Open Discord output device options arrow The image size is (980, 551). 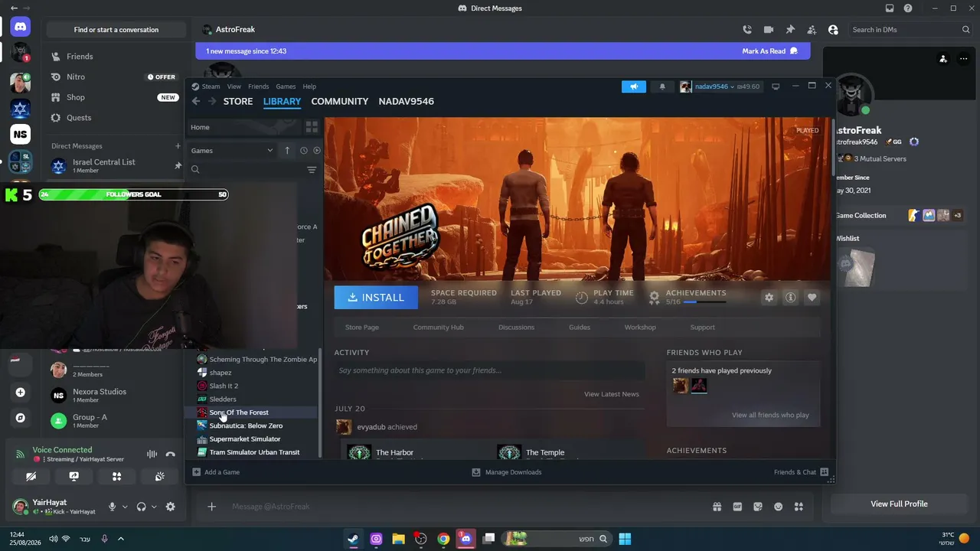154,507
